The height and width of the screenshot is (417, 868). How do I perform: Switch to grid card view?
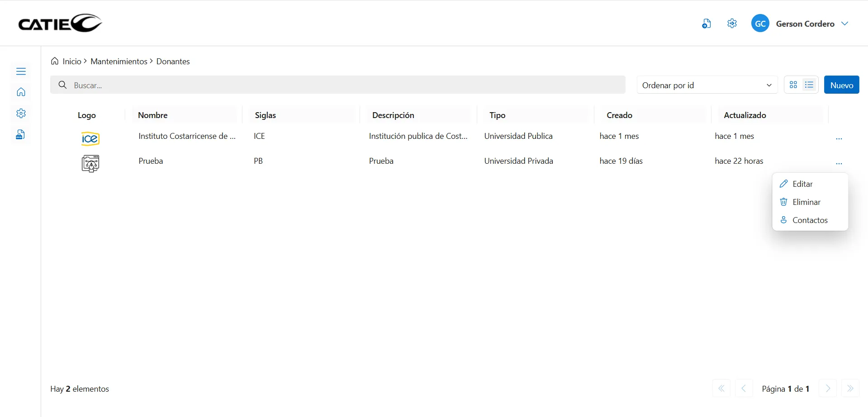(x=793, y=85)
